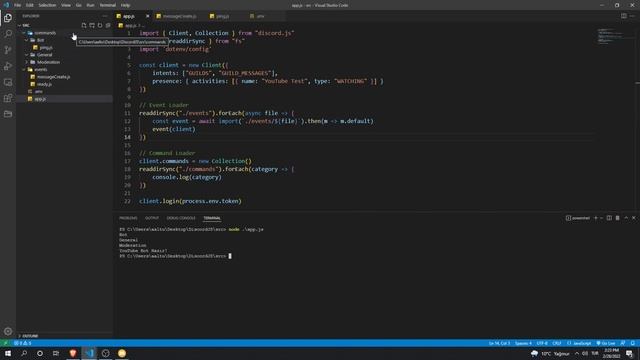The width and height of the screenshot is (640, 360).
Task: Close the app.js editor tab
Action: click(147, 16)
